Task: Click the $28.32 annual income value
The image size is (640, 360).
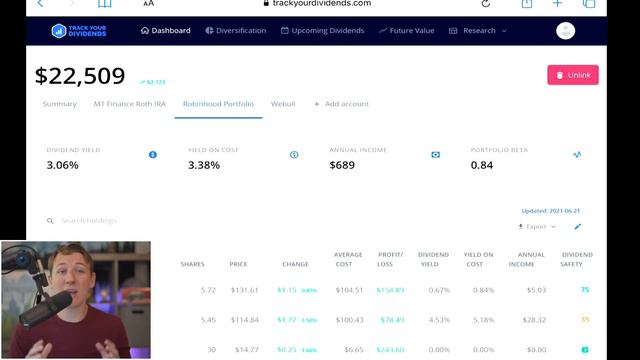Action: [x=534, y=320]
